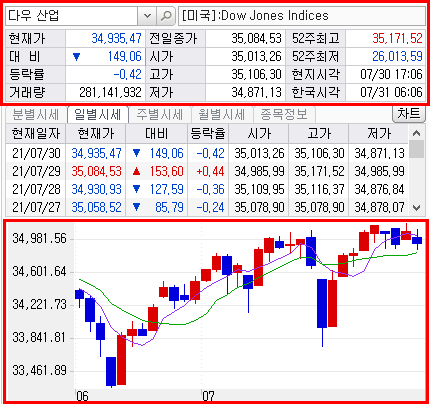
Task: Click the summary down-triangle in the 대비 row
Action: 76,57
